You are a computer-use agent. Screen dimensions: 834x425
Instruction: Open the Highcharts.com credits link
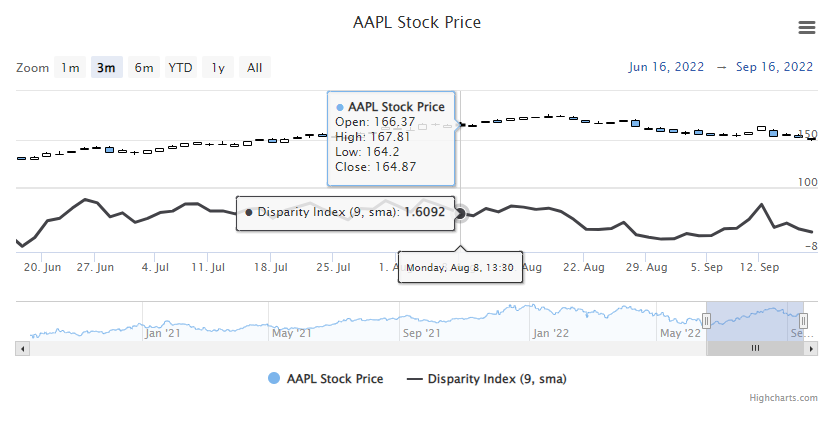pyautogui.click(x=784, y=398)
